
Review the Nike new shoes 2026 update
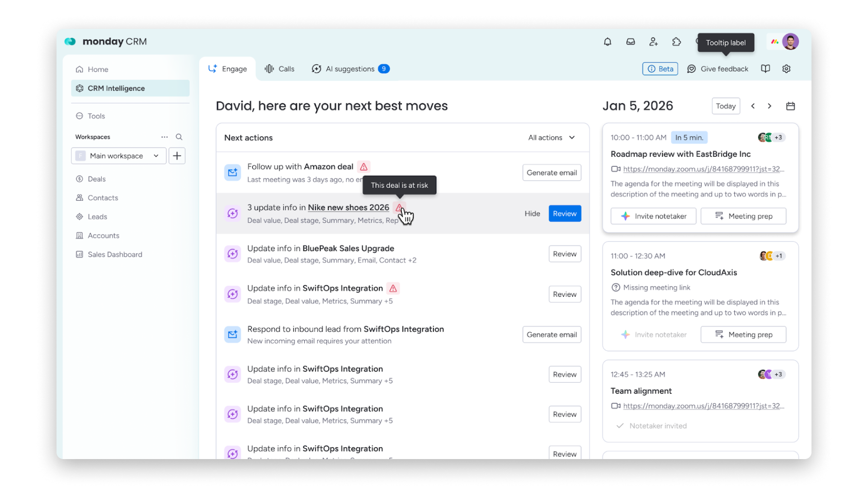pos(565,213)
